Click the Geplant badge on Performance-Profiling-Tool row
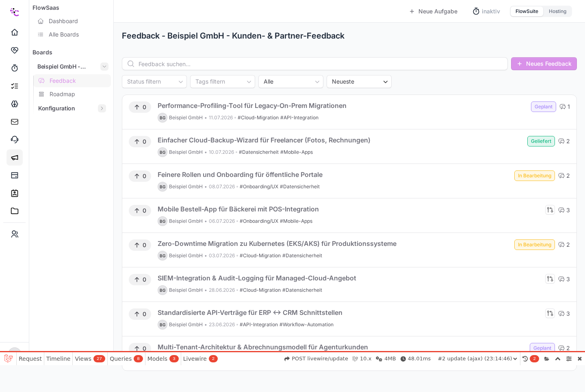585x392 pixels. point(544,107)
